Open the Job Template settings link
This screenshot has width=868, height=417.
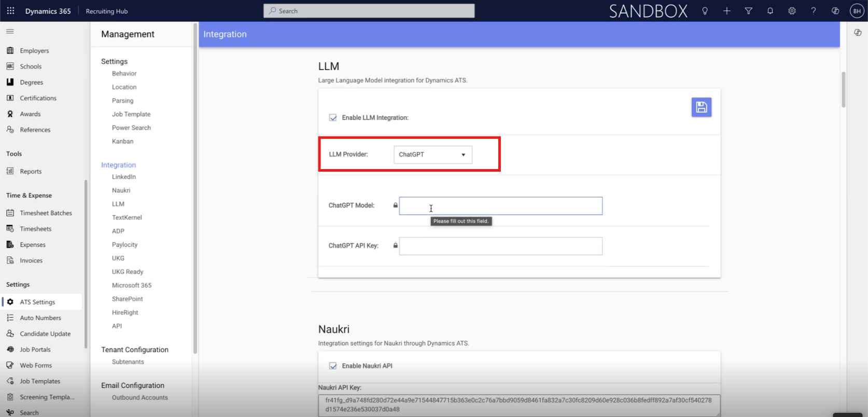pos(131,114)
